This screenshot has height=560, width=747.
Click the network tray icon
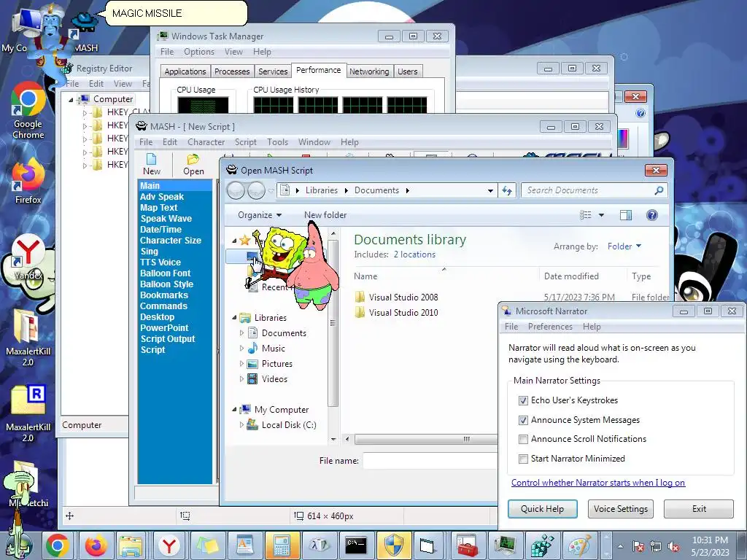click(x=656, y=547)
